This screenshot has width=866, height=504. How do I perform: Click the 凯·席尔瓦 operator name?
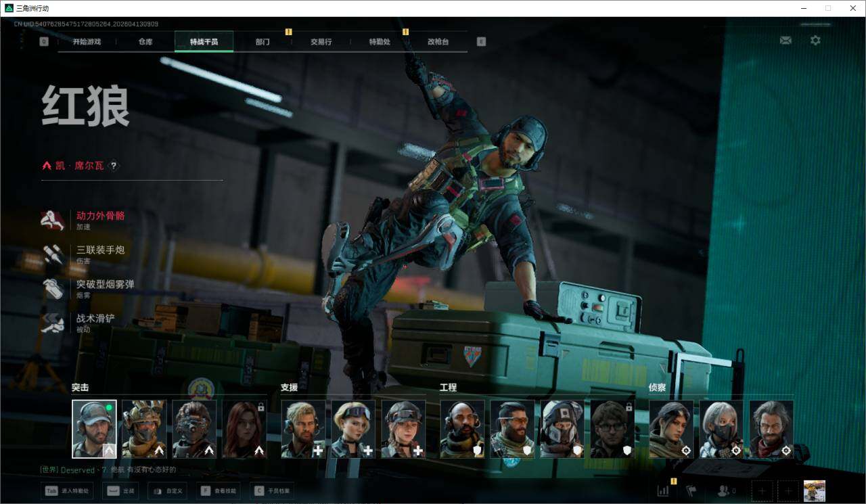point(80,166)
